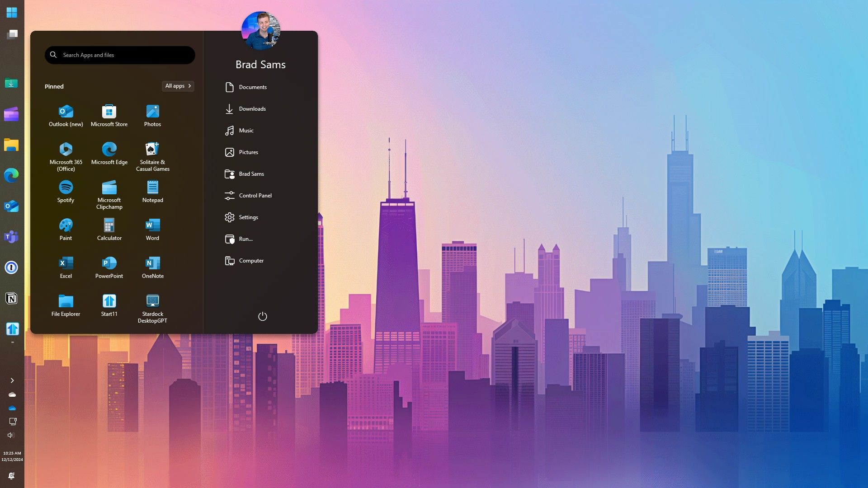Access Computer shortcut in menu
Viewport: 868px width, 488px height.
pos(251,260)
